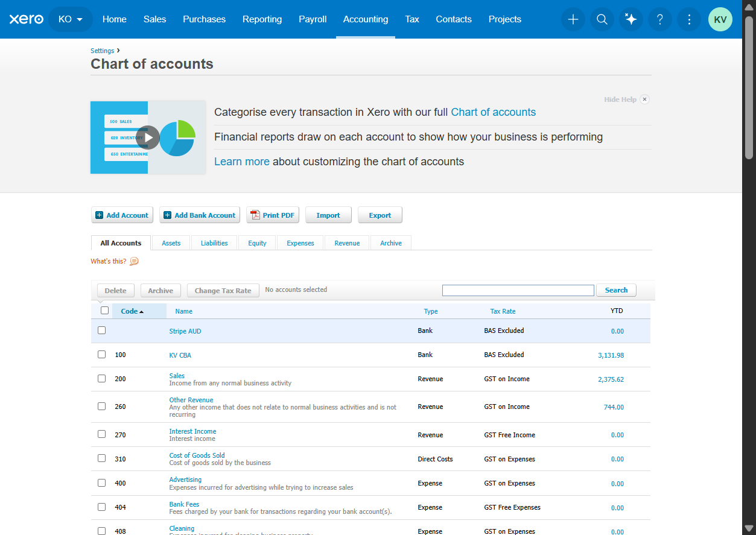Click the Print PDF button
Image resolution: width=756 pixels, height=535 pixels.
(273, 215)
